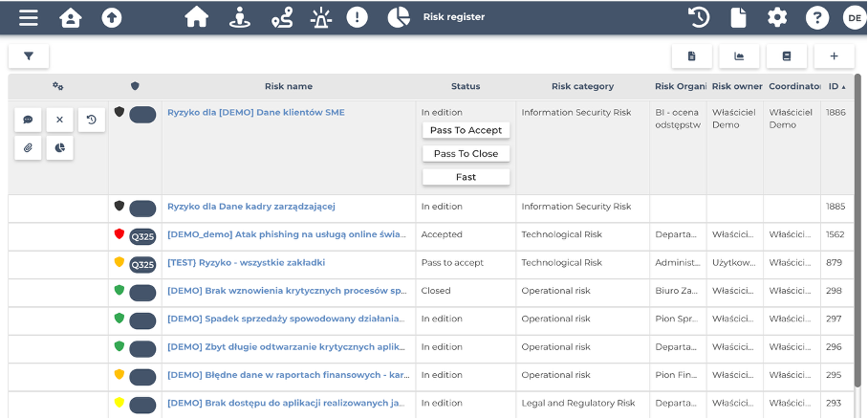The image size is (868, 419).
Task: Open settings gear in top bar
Action: [777, 17]
